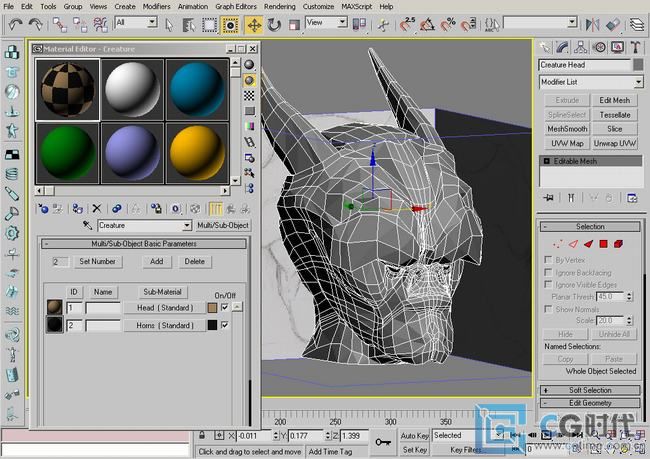Toggle the key mode key icon
Image resolution: width=650 pixels, height=459 pixels.
pyautogui.click(x=383, y=442)
